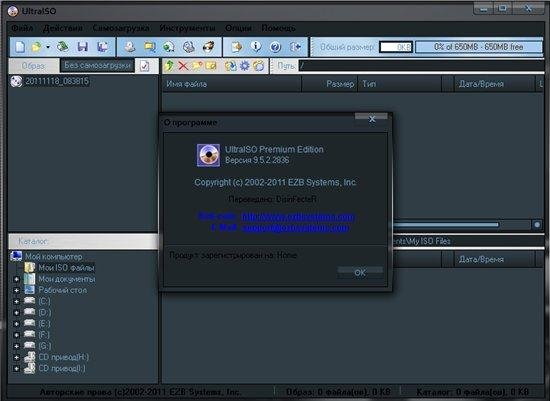Image resolution: width=550 pixels, height=401 pixels.
Task: Click the round 'i' About icon
Action: [256, 46]
